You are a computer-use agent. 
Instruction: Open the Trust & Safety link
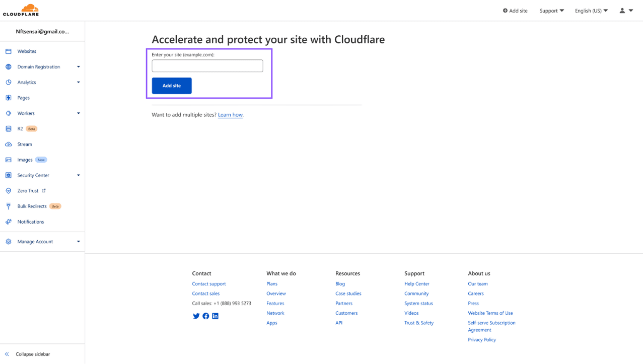pos(419,323)
